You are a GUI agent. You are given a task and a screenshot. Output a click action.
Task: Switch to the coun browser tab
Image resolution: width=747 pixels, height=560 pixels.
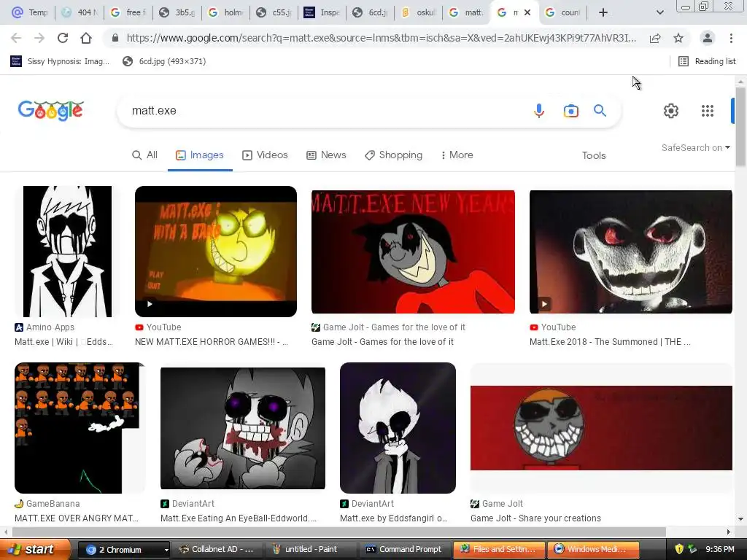pyautogui.click(x=563, y=12)
